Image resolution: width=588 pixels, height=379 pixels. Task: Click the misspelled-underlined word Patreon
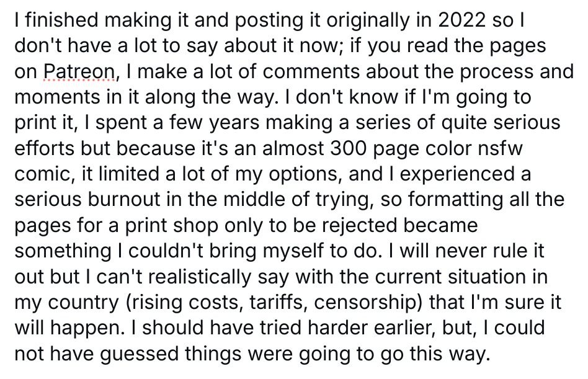tap(79, 73)
